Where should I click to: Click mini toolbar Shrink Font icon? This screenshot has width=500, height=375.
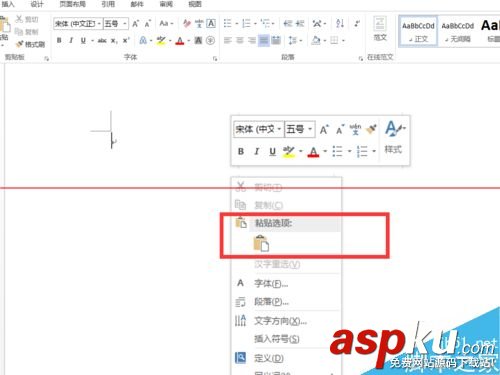pos(340,129)
